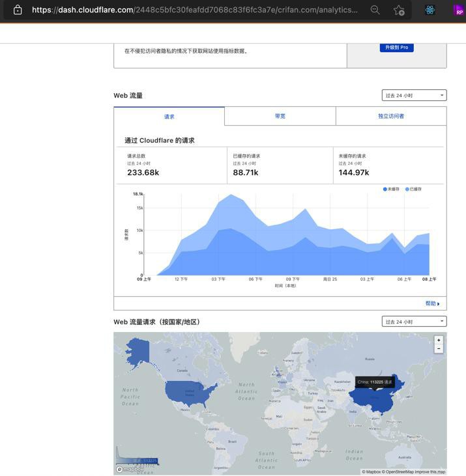Zoom out on the map with minus
The image size is (466, 476).
[x=439, y=348]
